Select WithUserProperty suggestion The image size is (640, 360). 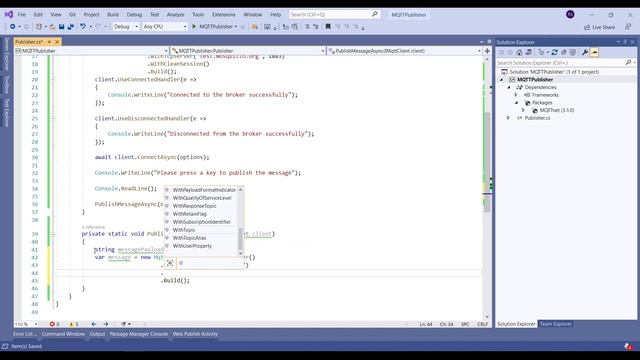click(x=192, y=246)
